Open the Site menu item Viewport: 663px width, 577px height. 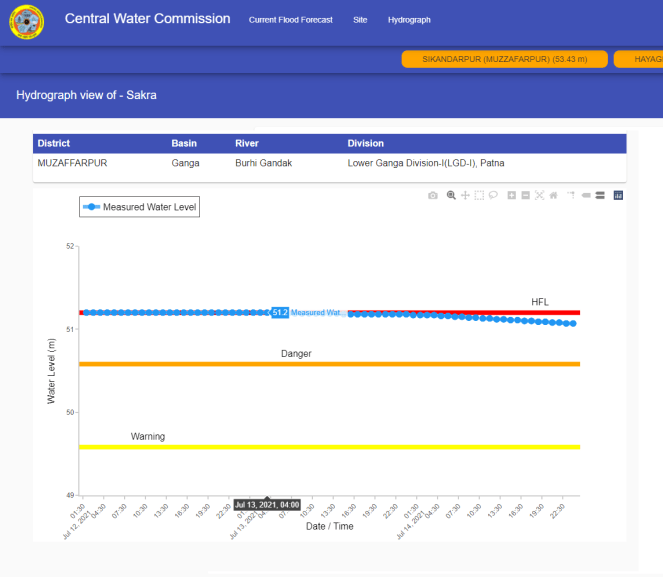(x=360, y=20)
